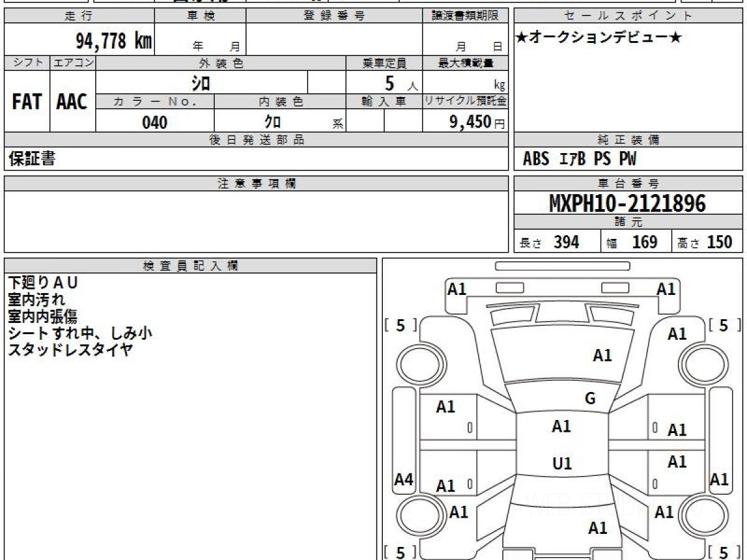
Task: Select the 車検 header cell
Action: pos(200,16)
